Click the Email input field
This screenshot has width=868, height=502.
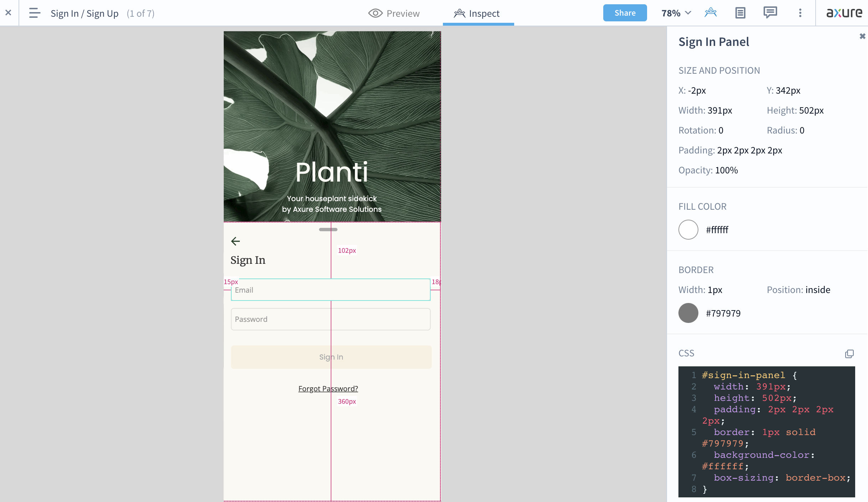[331, 290]
